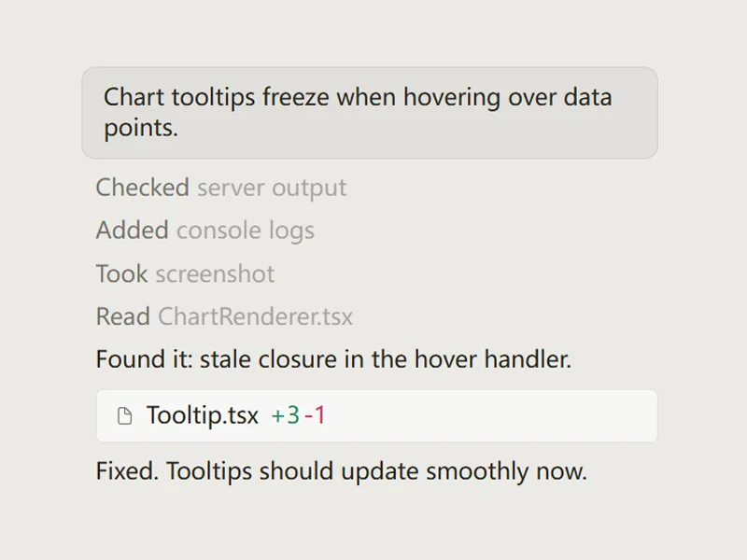Click the green +3 additions count
Screen dimensions: 747x560
286,415
